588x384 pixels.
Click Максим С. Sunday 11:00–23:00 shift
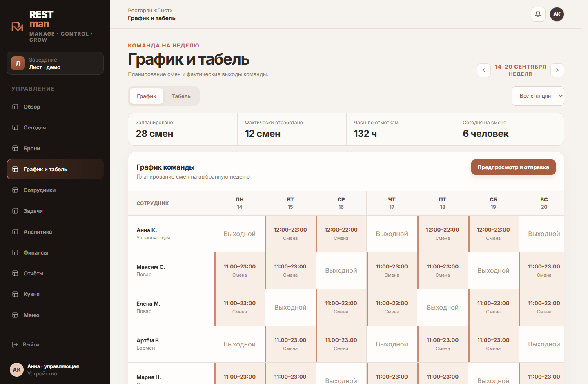tap(542, 270)
